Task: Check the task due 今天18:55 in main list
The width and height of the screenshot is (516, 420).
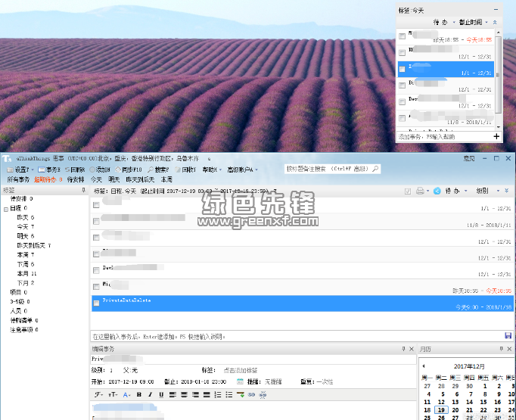Action: pos(96,287)
